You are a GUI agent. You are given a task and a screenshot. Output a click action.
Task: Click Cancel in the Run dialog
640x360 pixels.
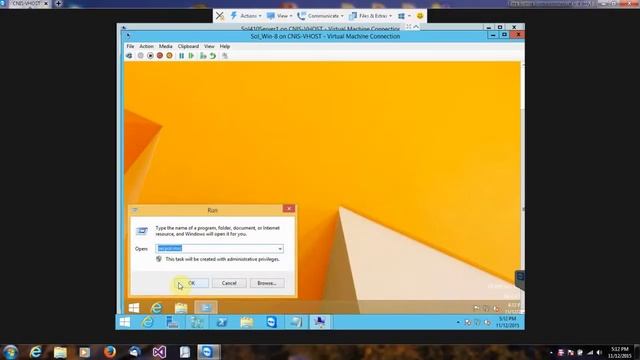click(x=229, y=283)
